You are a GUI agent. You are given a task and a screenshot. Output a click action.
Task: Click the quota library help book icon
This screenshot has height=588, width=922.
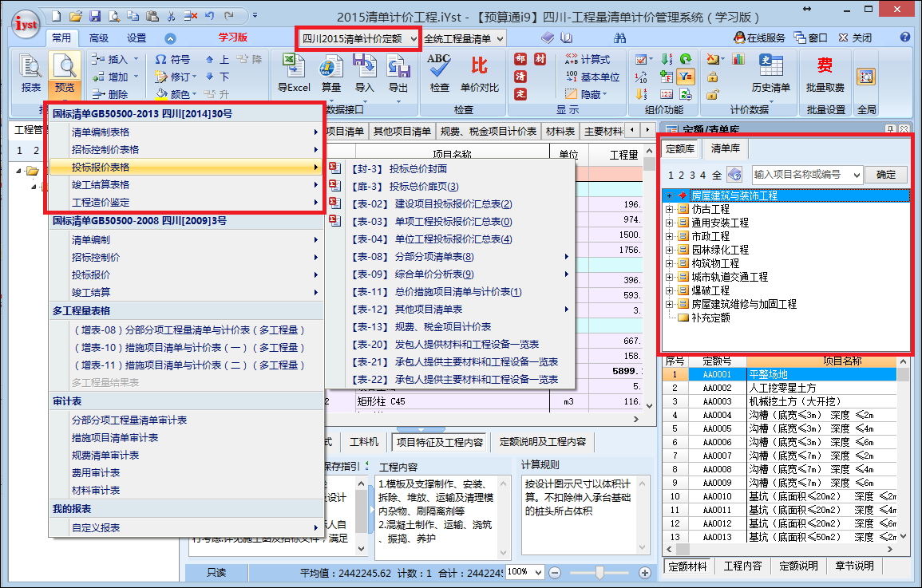pyautogui.click(x=734, y=175)
